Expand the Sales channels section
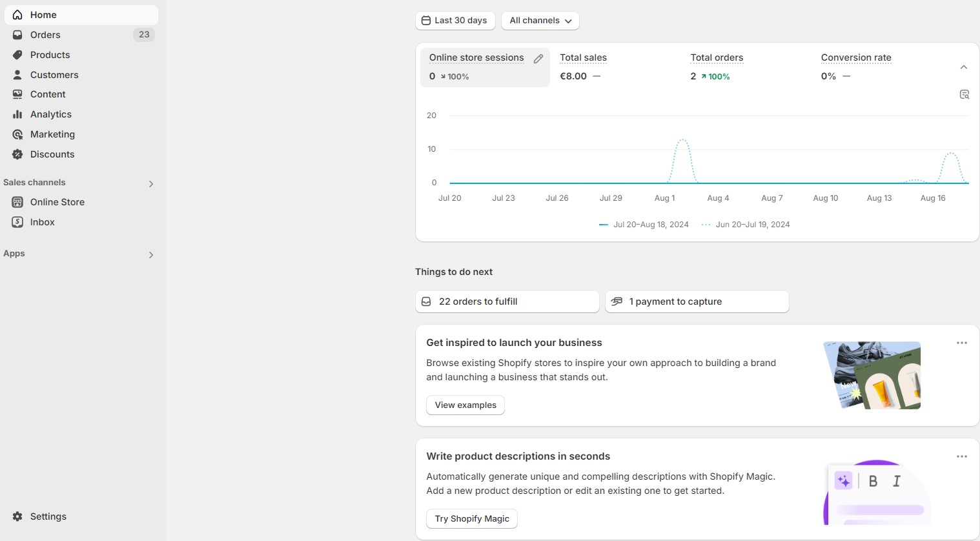Viewport: 980px width, 541px height. coord(150,183)
